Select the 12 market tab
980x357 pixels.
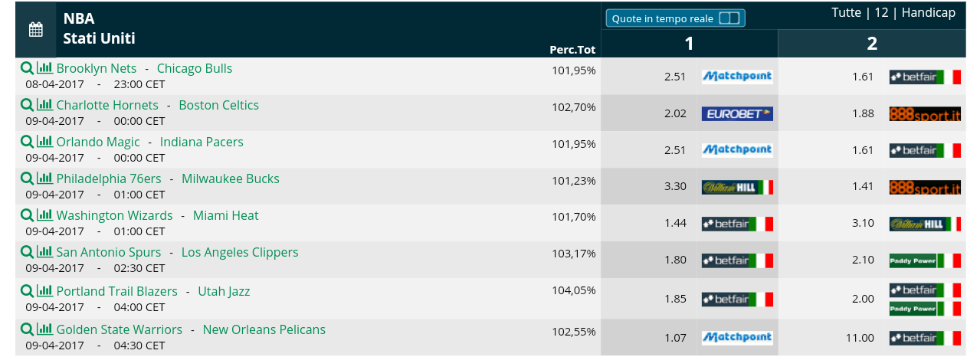(x=881, y=13)
